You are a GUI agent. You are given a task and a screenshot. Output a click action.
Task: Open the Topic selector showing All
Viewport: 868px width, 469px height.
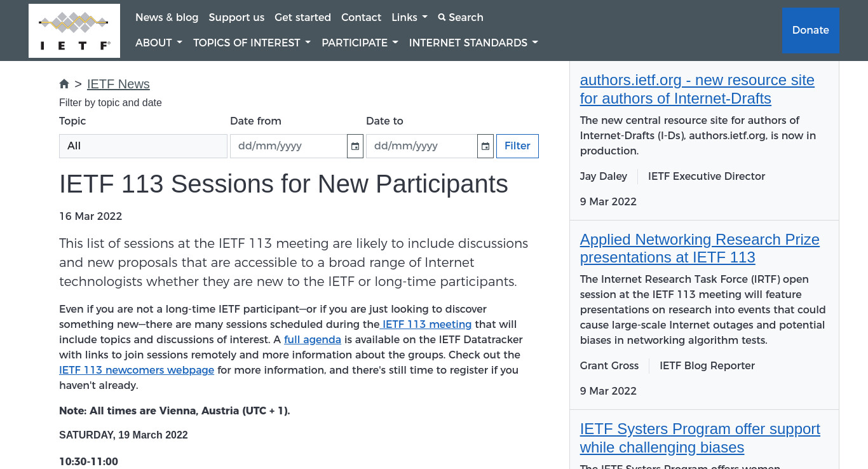point(143,146)
